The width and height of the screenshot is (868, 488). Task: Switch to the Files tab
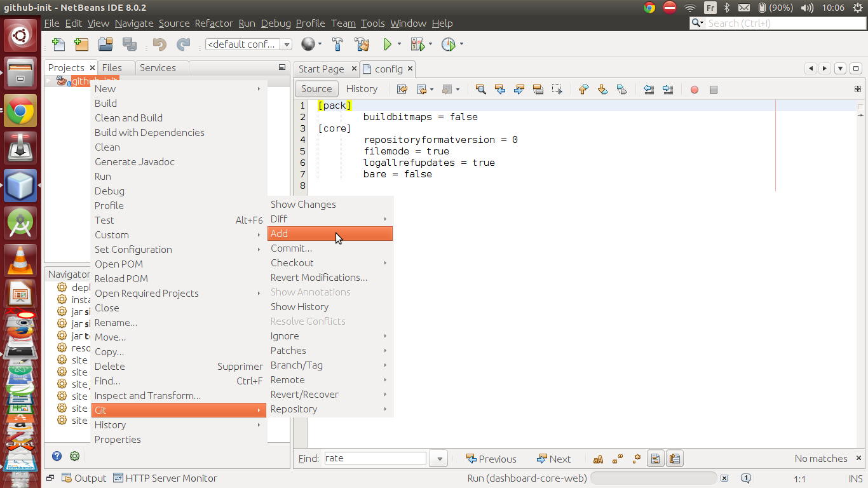pos(112,68)
